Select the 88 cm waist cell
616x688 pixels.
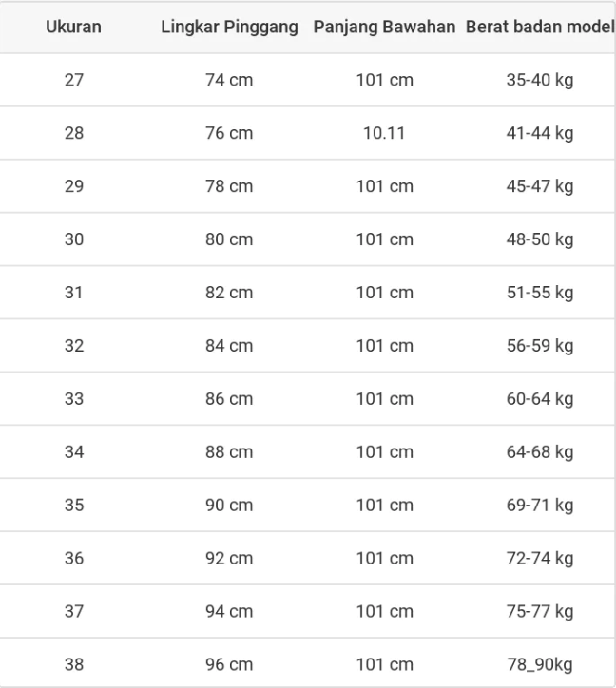tap(229, 452)
